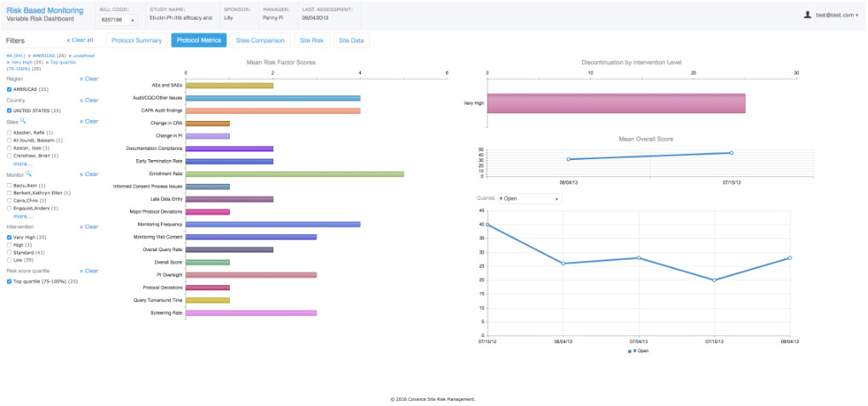Image resolution: width=868 pixels, height=406 pixels.
Task: Open the Site Risk tab
Action: point(311,41)
